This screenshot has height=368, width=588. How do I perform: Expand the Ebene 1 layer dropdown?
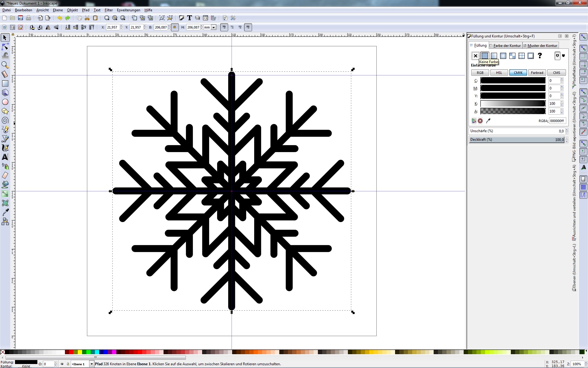click(x=91, y=364)
